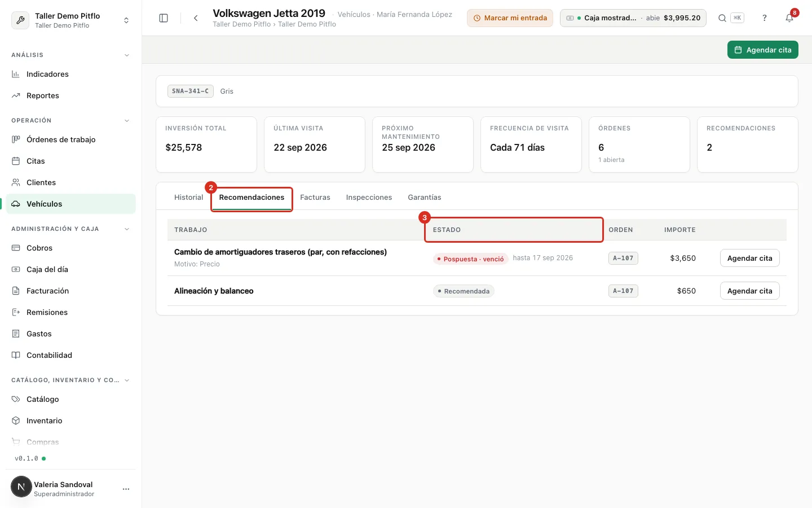Click the wrench workshop logo icon
This screenshot has height=508, width=812.
20,20
